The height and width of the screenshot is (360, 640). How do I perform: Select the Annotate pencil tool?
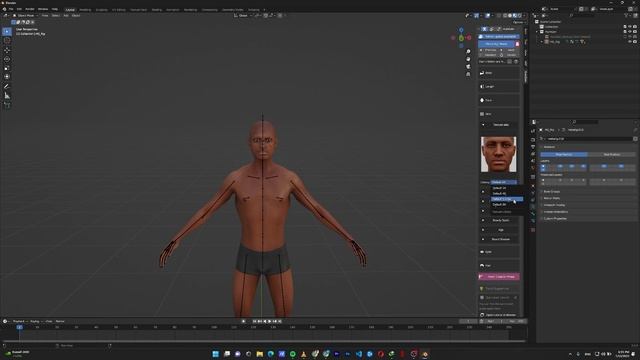(7, 87)
